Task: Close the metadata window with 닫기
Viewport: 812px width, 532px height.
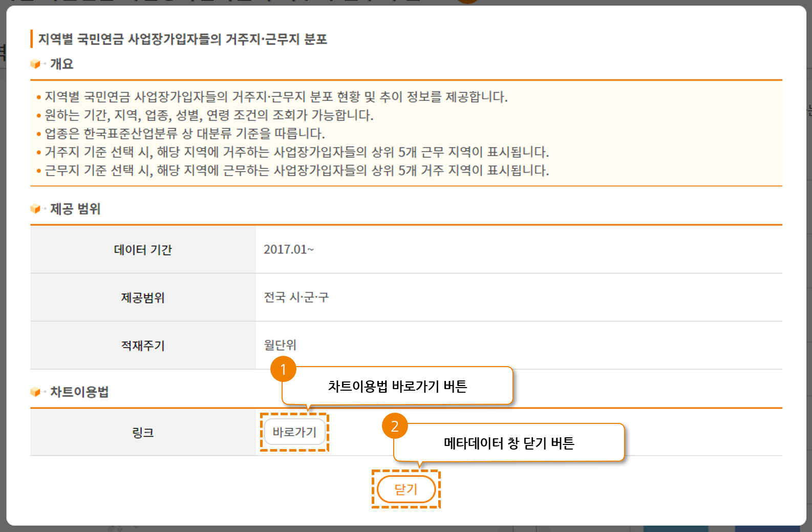Action: tap(406, 490)
